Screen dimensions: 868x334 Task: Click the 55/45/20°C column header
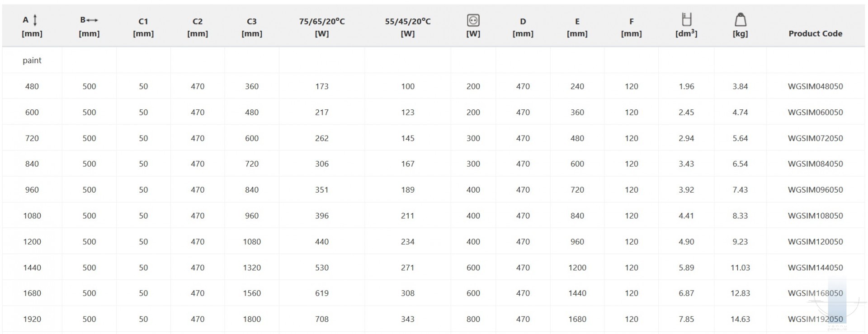pos(408,27)
